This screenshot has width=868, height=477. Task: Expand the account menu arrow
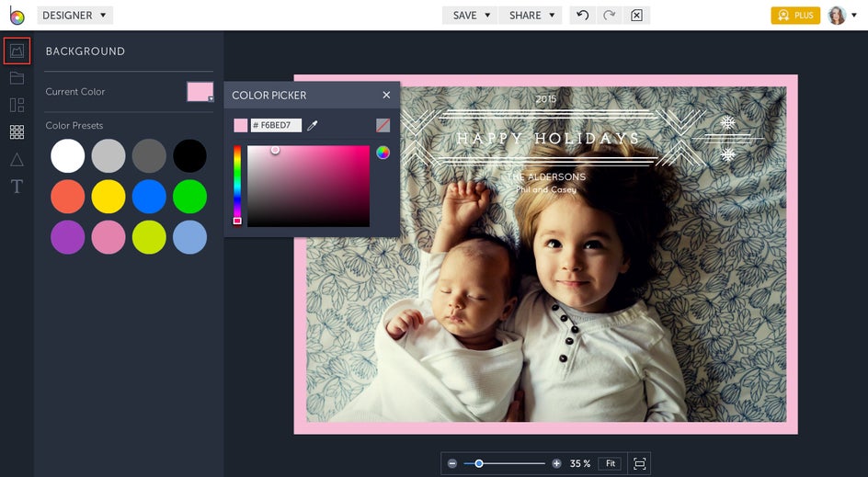pyautogui.click(x=854, y=16)
